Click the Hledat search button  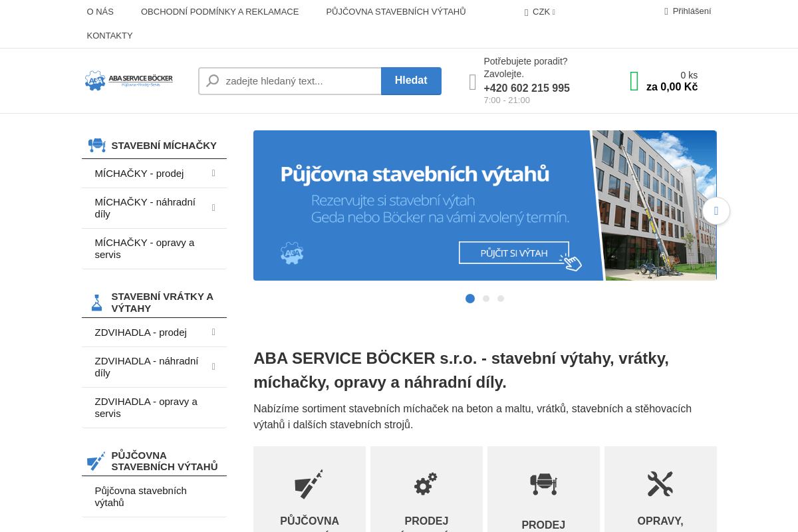pyautogui.click(x=411, y=80)
